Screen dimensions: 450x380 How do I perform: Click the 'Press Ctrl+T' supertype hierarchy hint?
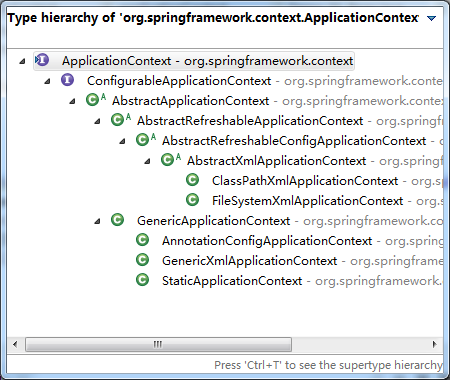tap(328, 365)
